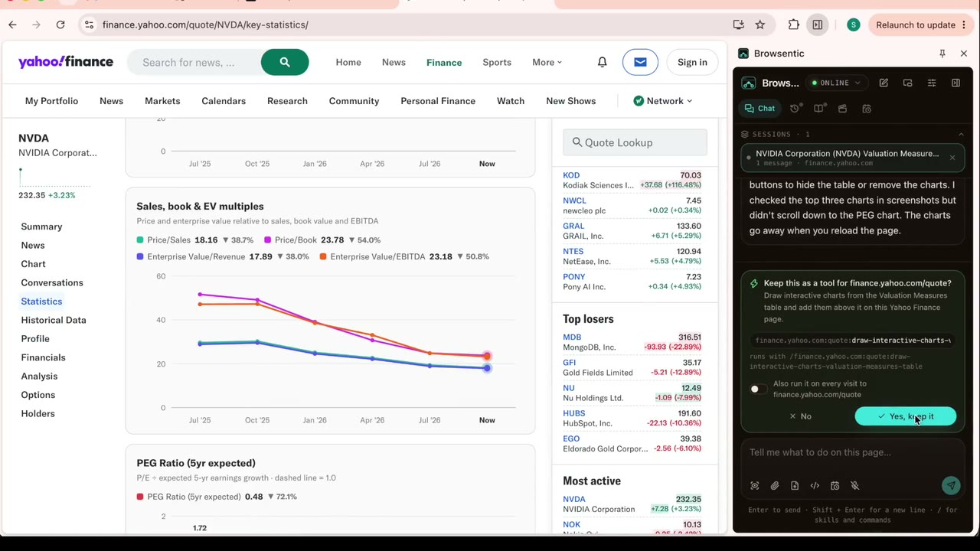The width and height of the screenshot is (980, 551).
Task: Open Browsentic settings sliders icon
Action: pos(932,83)
